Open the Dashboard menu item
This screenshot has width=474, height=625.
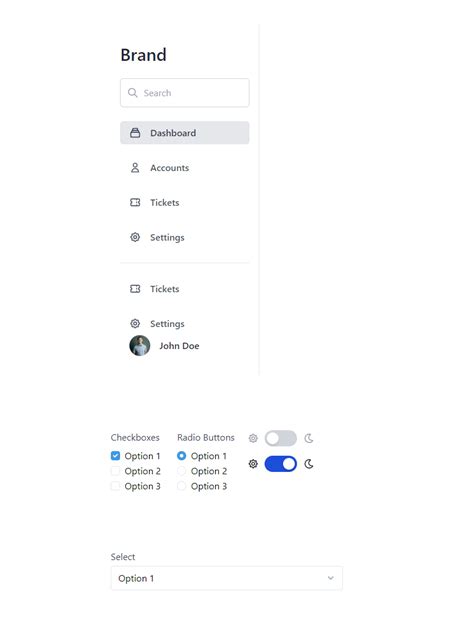tap(185, 133)
